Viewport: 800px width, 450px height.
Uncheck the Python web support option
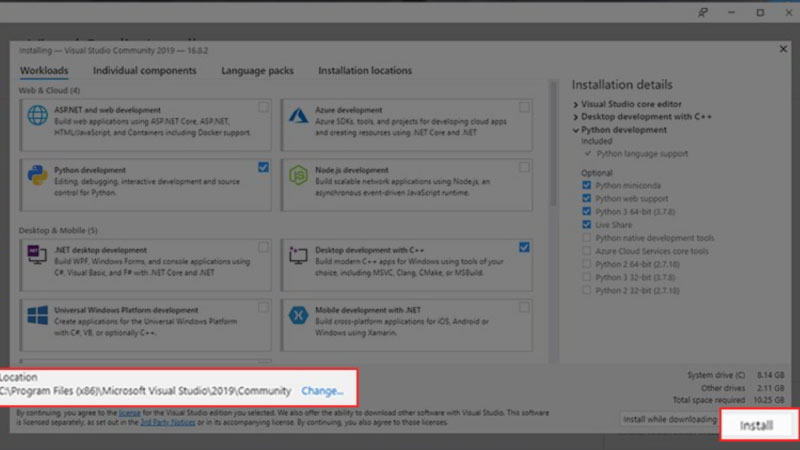(x=586, y=198)
